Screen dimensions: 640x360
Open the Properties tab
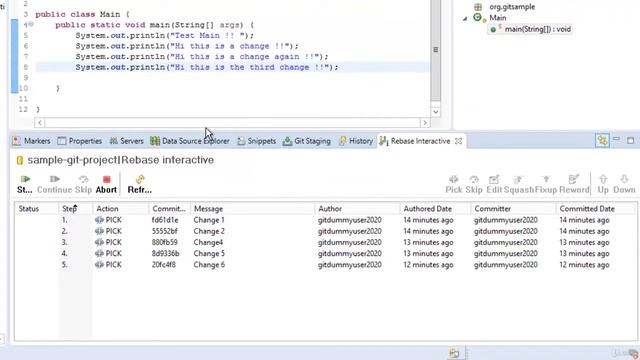click(x=80, y=141)
